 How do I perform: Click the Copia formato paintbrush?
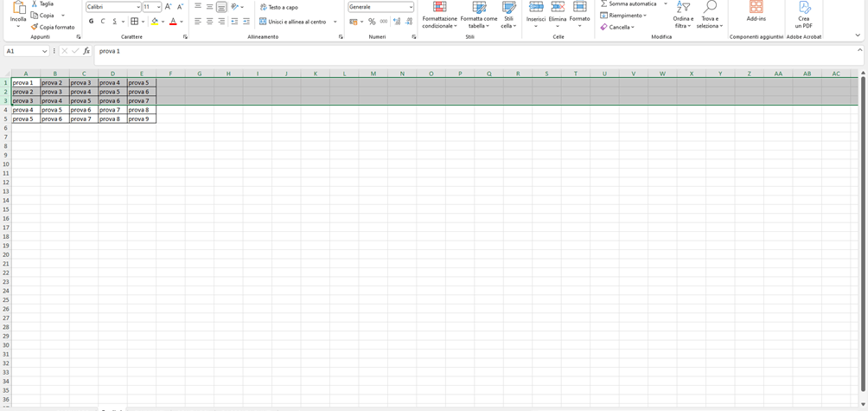click(x=35, y=27)
